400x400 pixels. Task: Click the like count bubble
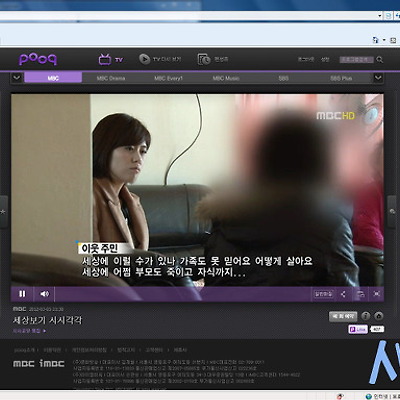(x=377, y=329)
